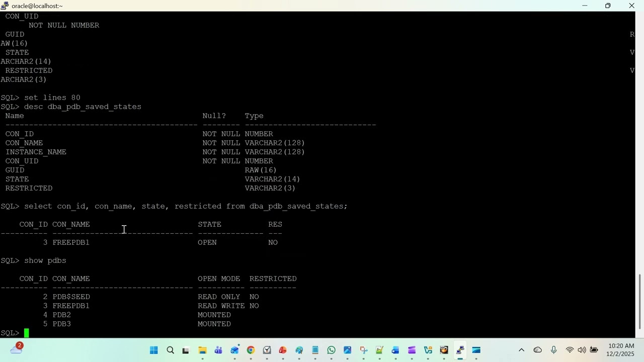Viewport: 644px width, 362px height.
Task: Open the battery status tray icon
Action: pos(594,350)
